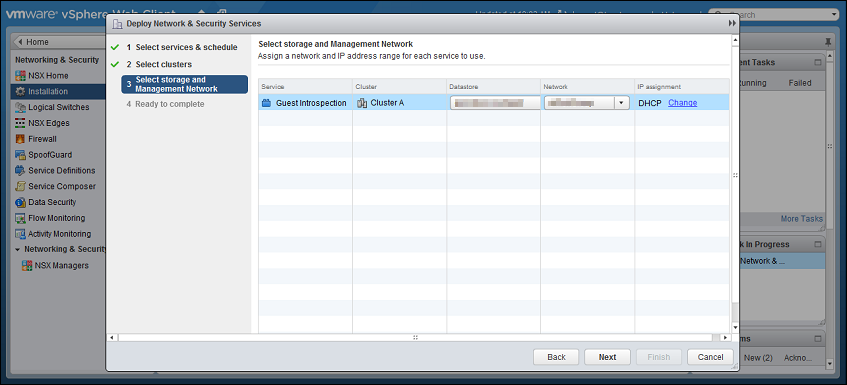Click the Back button
847x385 pixels.
tap(556, 357)
